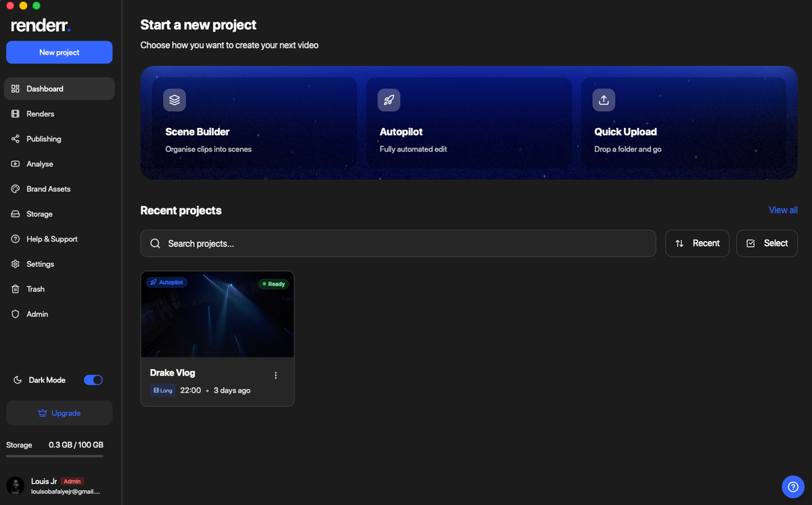
Task: Click the storage usage progress bar
Action: [x=55, y=456]
